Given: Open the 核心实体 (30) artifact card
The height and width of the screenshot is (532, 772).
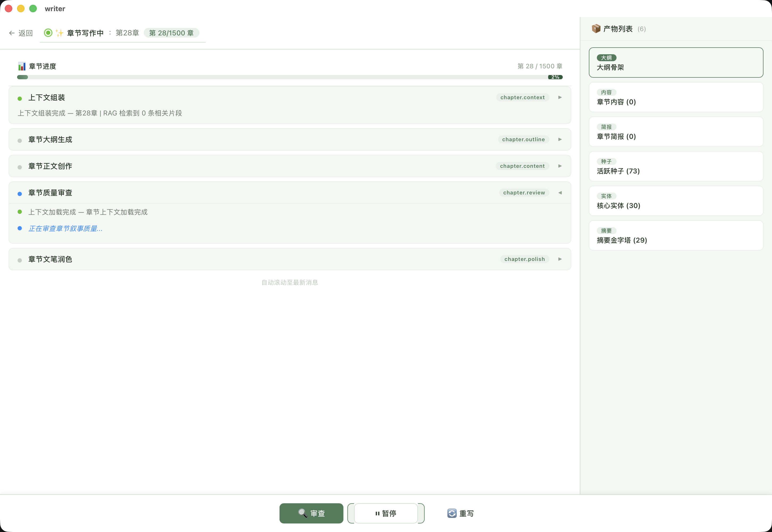Looking at the screenshot, I should click(x=676, y=201).
